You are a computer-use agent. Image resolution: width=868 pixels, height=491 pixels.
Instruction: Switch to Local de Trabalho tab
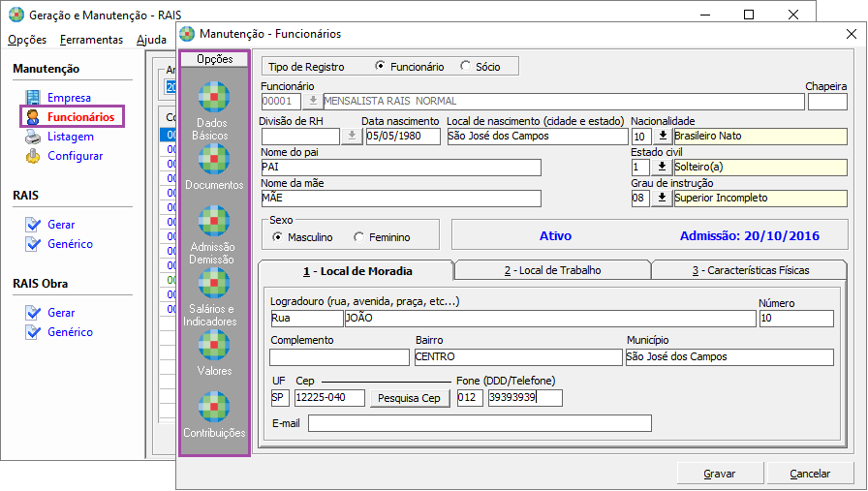(x=552, y=270)
